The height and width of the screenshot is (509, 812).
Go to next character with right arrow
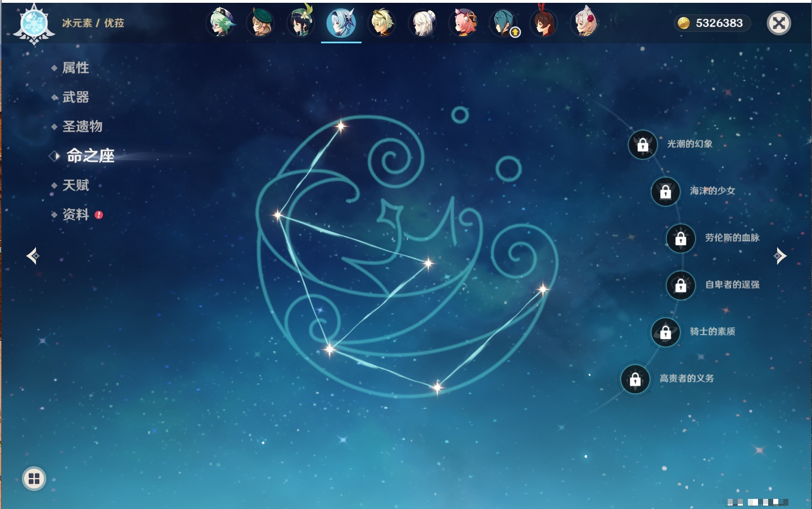[x=780, y=256]
